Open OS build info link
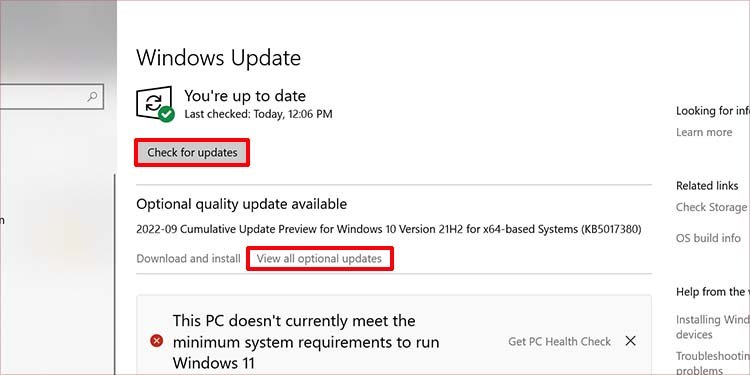 pos(708,238)
